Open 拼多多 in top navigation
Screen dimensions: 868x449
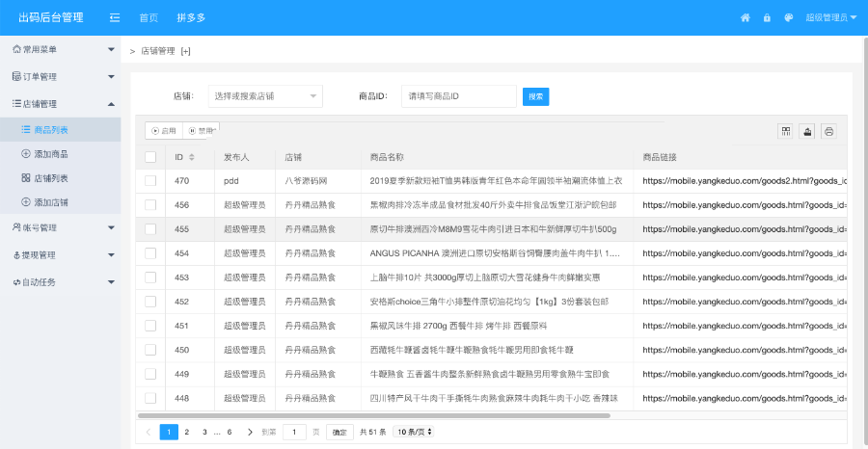[x=191, y=17]
